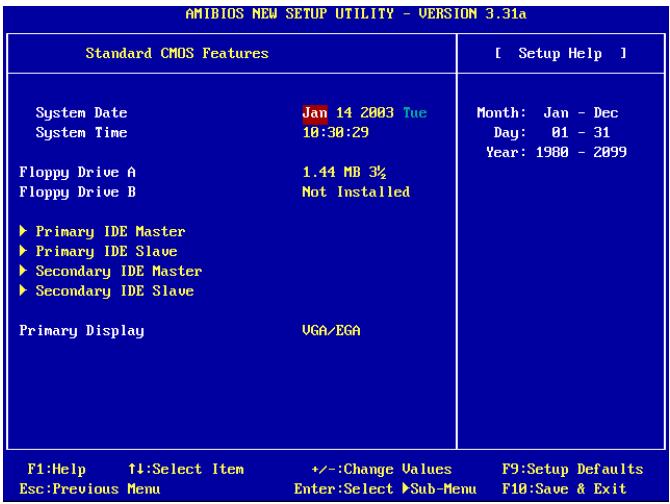Open the Primary IDE Slave sub-menu
The width and height of the screenshot is (670, 504).
106,252
